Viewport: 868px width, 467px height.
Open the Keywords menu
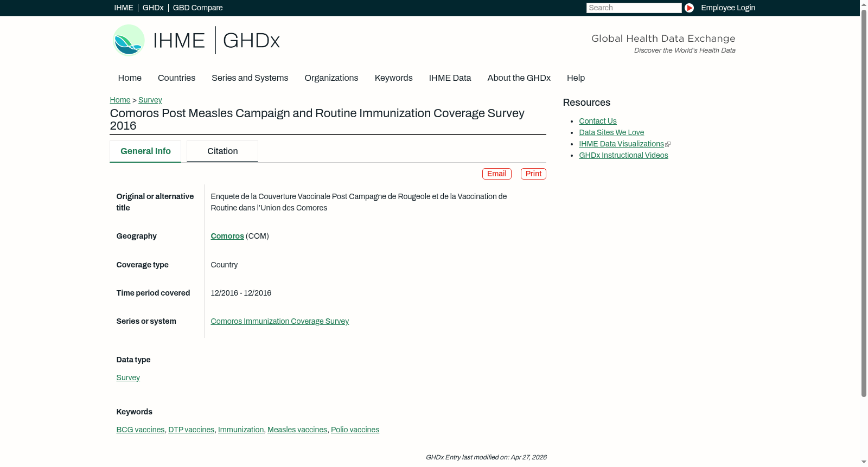393,78
